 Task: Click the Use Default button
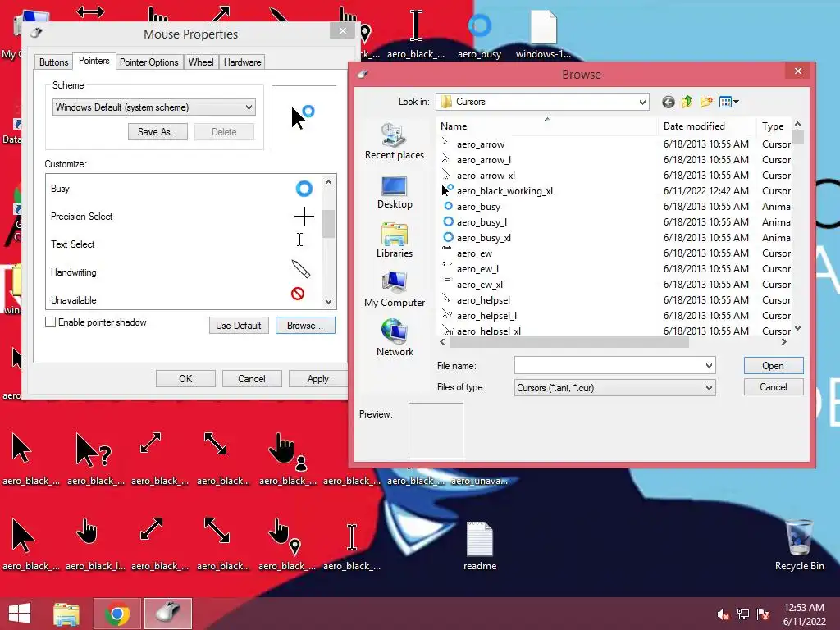click(239, 325)
